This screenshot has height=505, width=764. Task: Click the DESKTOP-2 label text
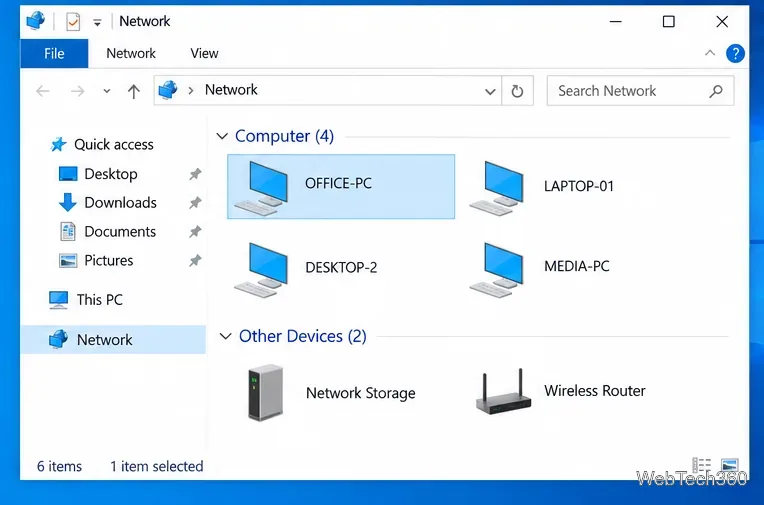(x=341, y=267)
